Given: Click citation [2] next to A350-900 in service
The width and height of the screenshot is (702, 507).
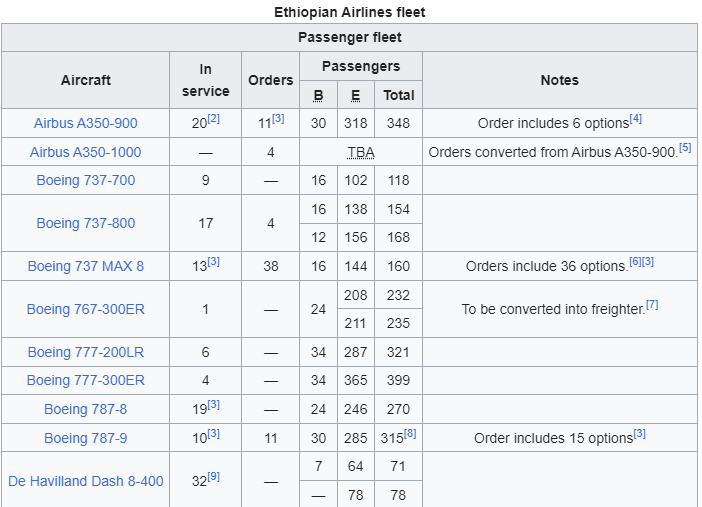Looking at the screenshot, I should [214, 119].
